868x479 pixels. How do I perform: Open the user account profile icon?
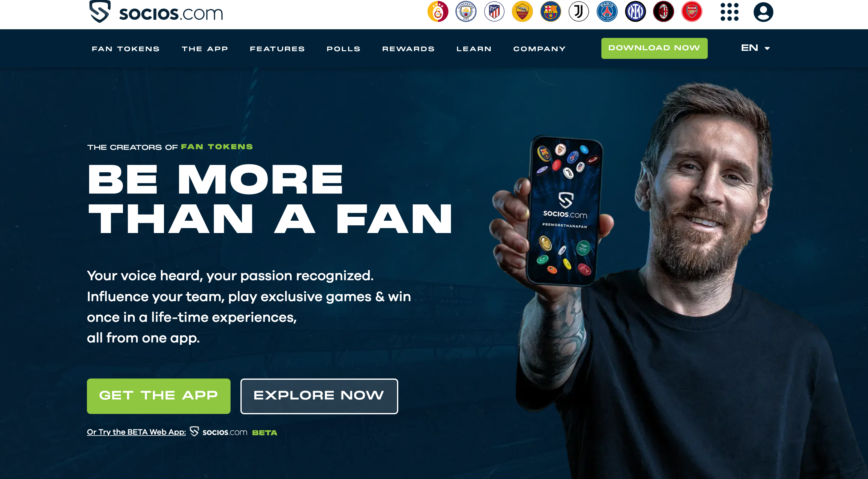tap(764, 12)
